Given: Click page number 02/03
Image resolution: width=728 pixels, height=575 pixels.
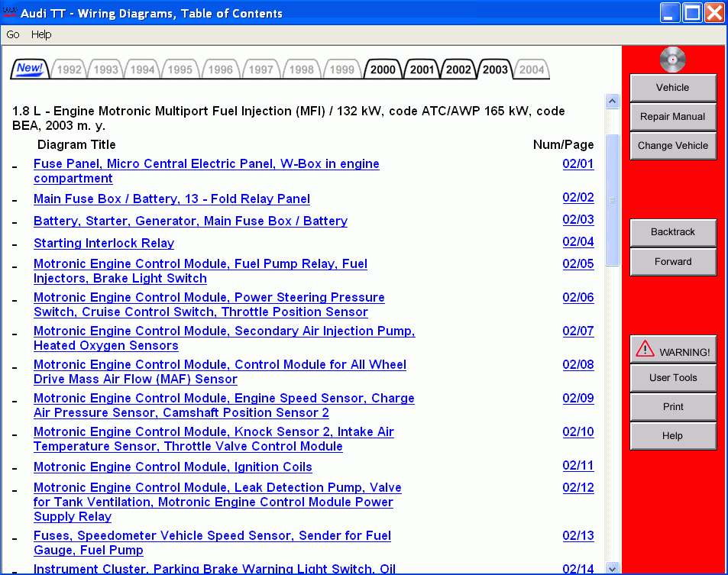Looking at the screenshot, I should pos(578,219).
